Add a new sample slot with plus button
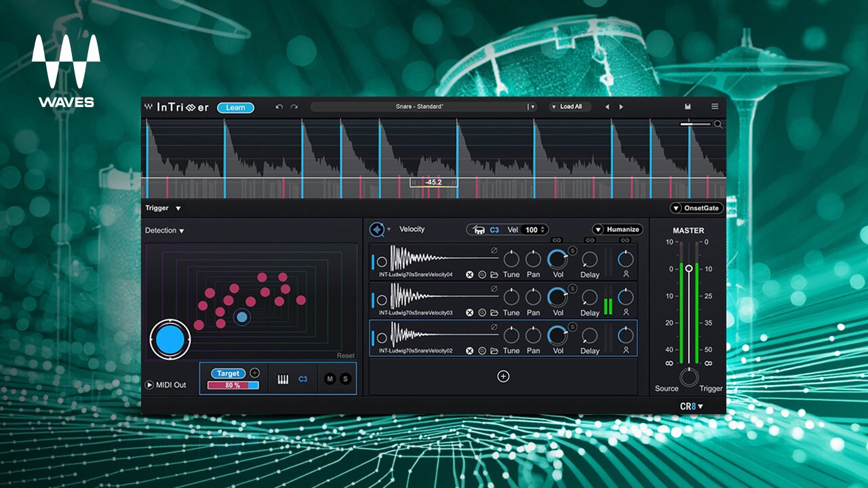 tap(503, 376)
